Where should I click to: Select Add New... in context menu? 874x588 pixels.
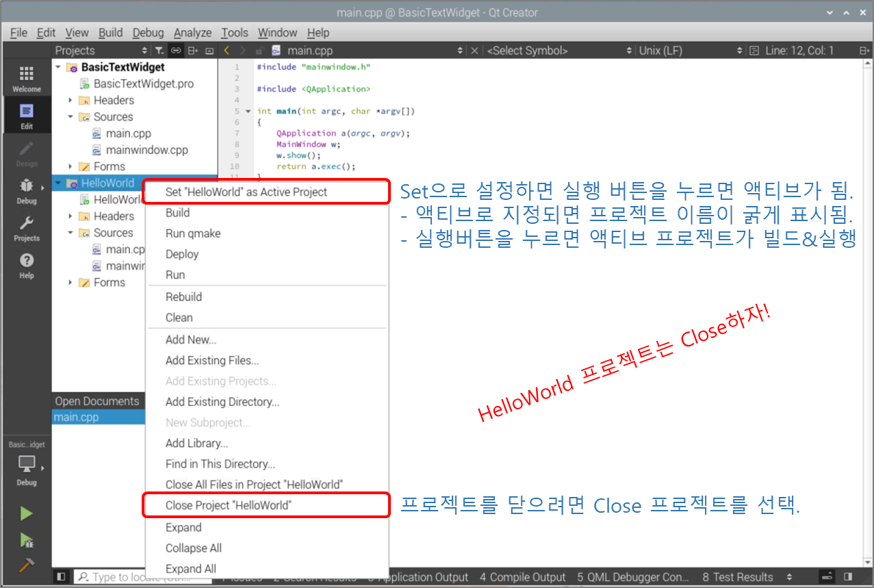click(x=267, y=340)
